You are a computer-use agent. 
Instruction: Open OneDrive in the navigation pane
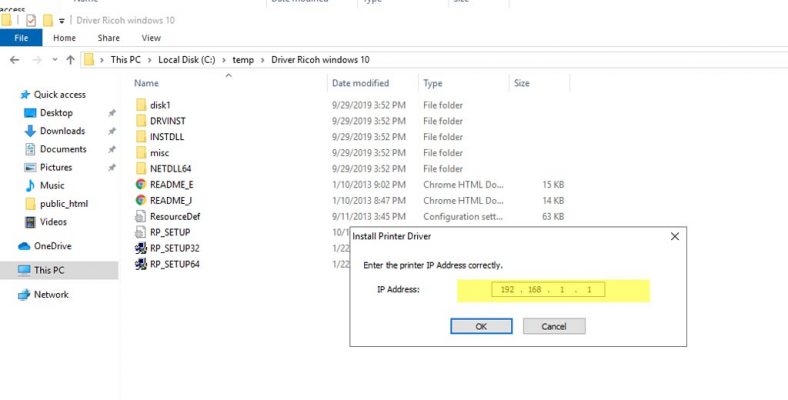click(52, 246)
